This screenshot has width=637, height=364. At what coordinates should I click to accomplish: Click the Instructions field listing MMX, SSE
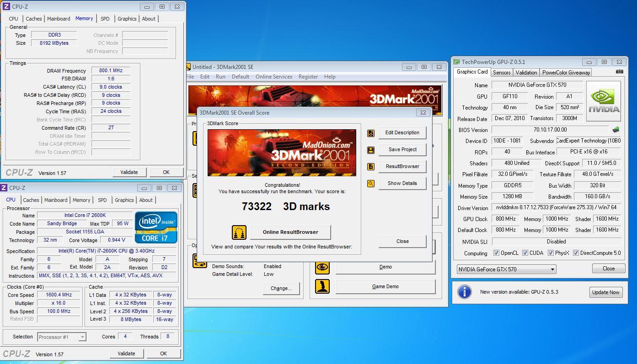click(x=106, y=276)
